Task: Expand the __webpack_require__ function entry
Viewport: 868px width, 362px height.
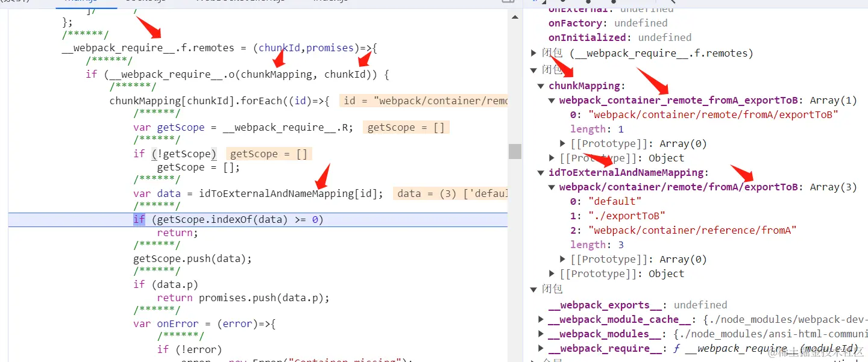Action: [x=541, y=348]
